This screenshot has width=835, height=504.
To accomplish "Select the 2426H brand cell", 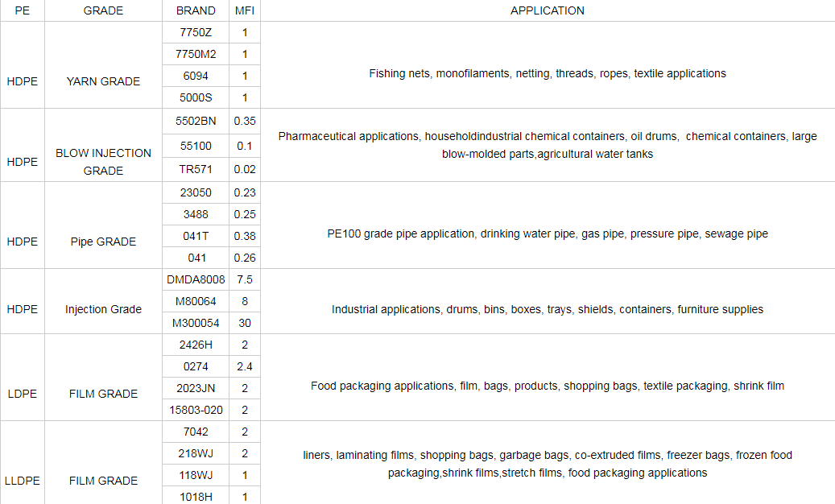I will click(195, 345).
